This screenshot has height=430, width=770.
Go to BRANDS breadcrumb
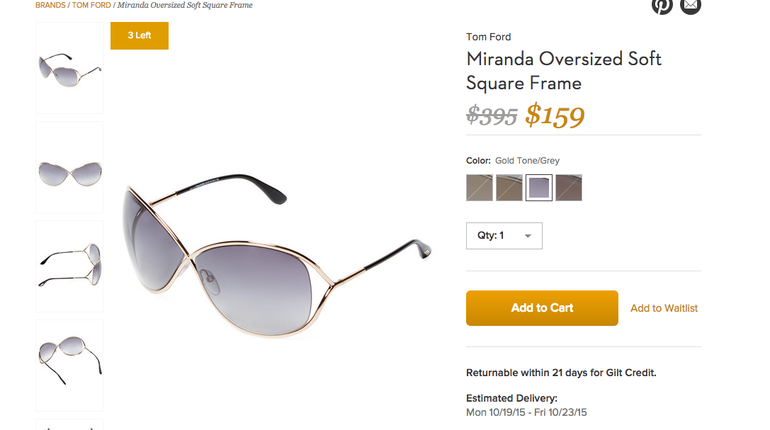(51, 5)
